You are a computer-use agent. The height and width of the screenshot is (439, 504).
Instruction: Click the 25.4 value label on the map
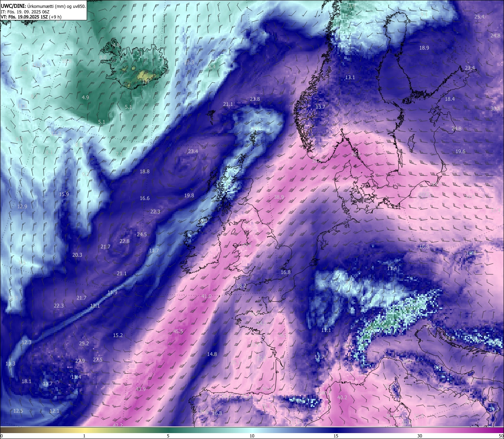479,17
